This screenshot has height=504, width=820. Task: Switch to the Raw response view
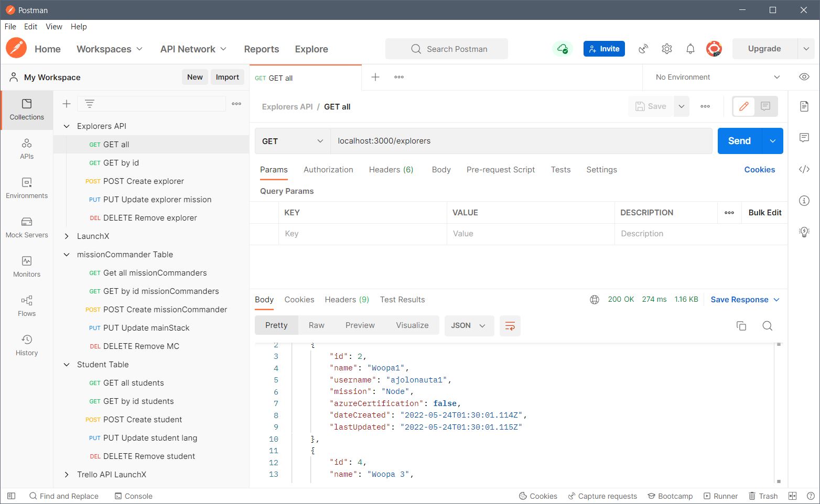coord(317,325)
